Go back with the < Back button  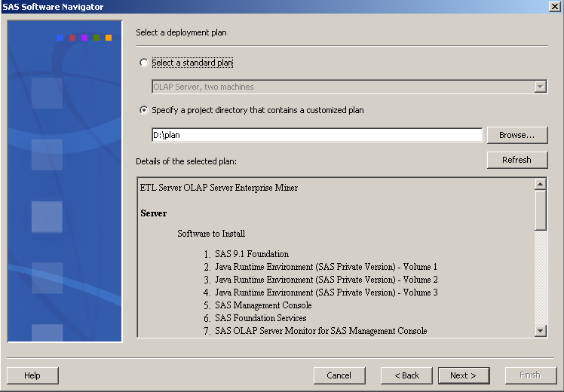coord(406,375)
